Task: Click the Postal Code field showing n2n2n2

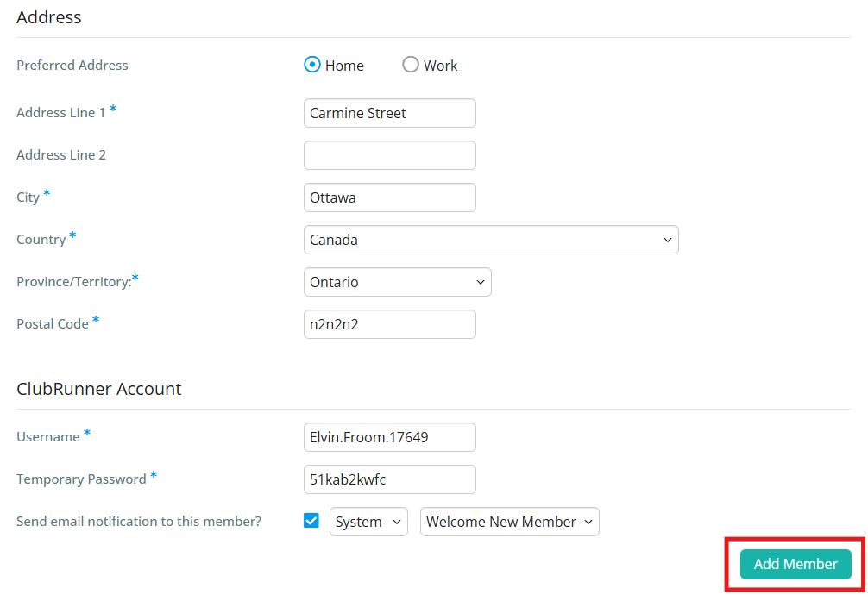Action: pos(389,324)
